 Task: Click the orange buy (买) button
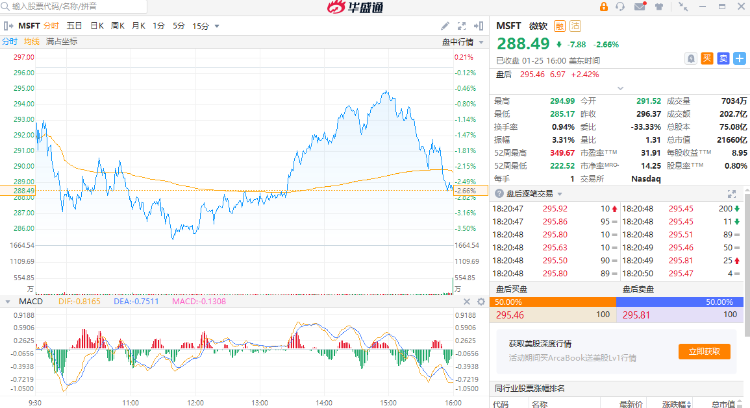[x=707, y=59]
